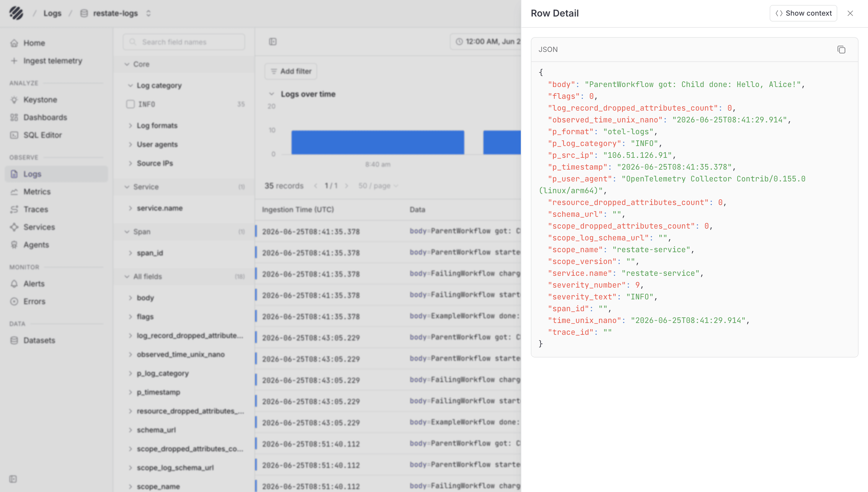Click the Keystone icon in sidebar

click(x=14, y=100)
